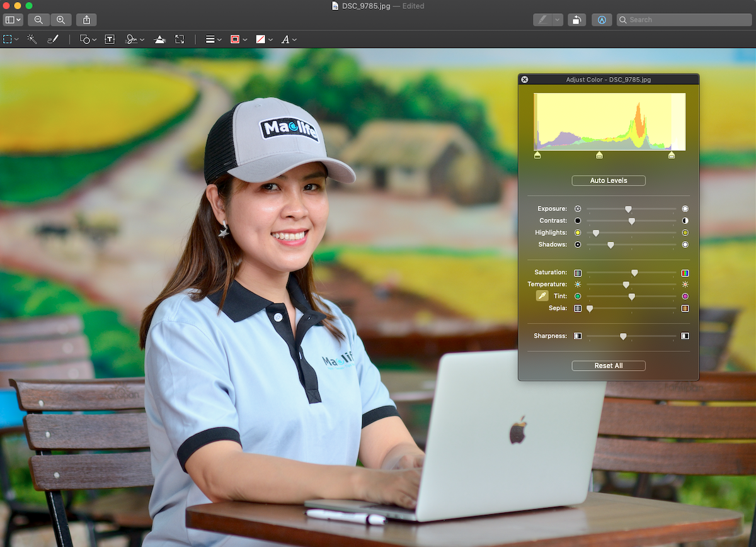The height and width of the screenshot is (547, 756).
Task: Select the Sketch tool
Action: (x=53, y=39)
